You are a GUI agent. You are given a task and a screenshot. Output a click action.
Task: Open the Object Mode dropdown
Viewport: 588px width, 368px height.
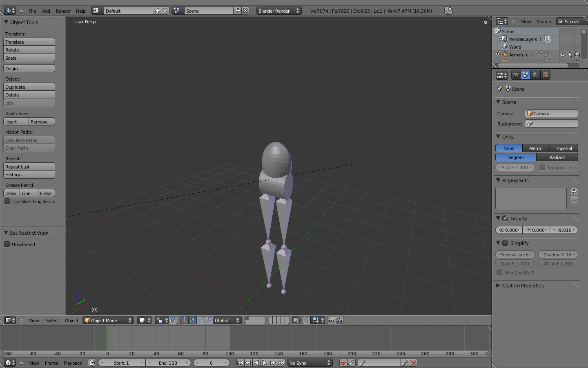point(108,321)
